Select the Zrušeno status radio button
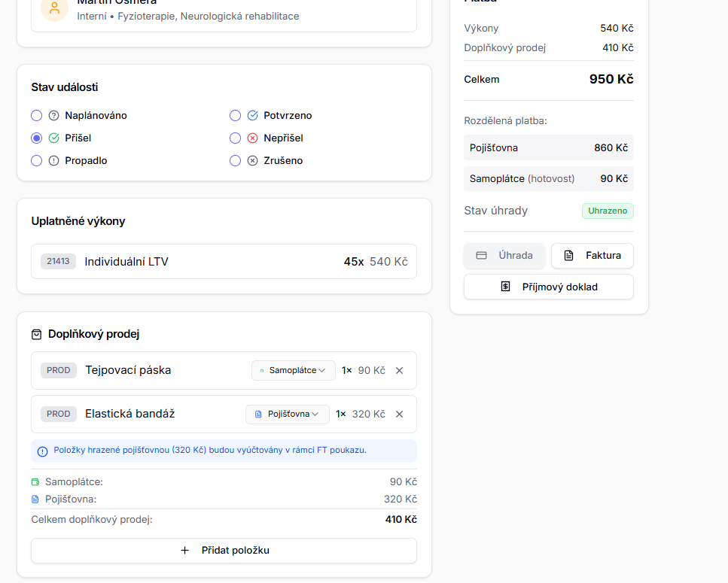The height and width of the screenshot is (583, 728). pos(235,160)
